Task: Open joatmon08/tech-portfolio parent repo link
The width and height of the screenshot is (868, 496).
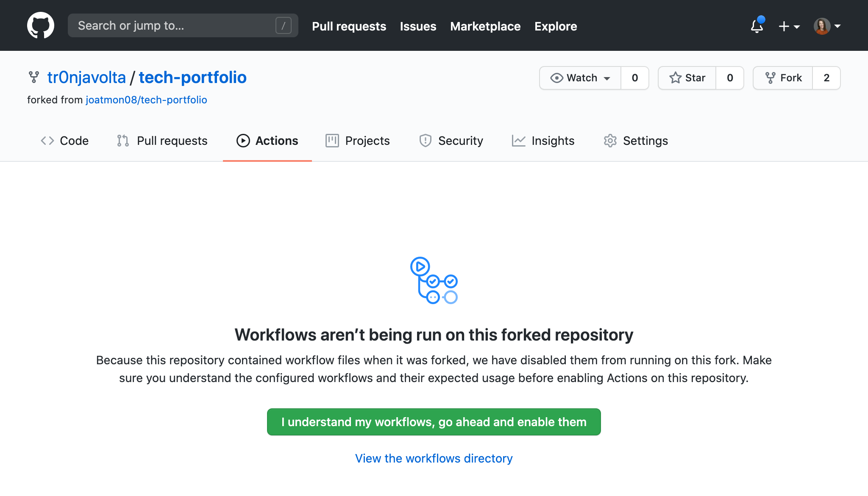Action: (x=146, y=100)
